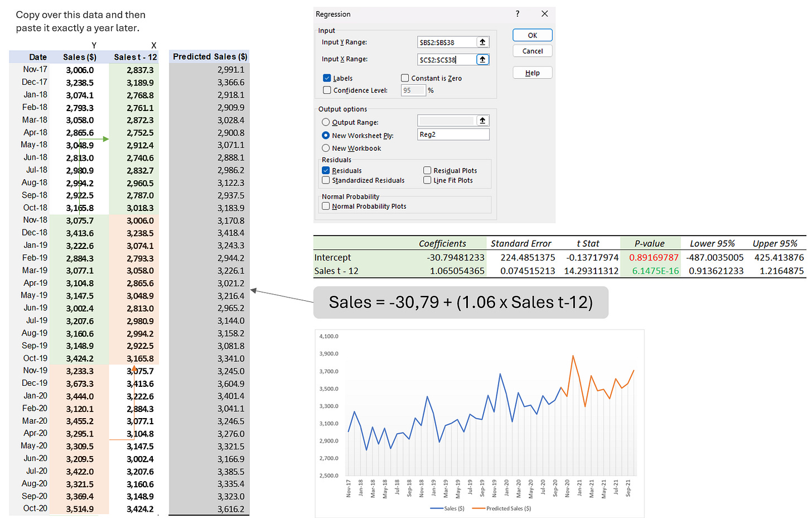Screen dimensions: 812x518
Task: Select the Predicted Sales ($) column header cell
Action: (210, 57)
